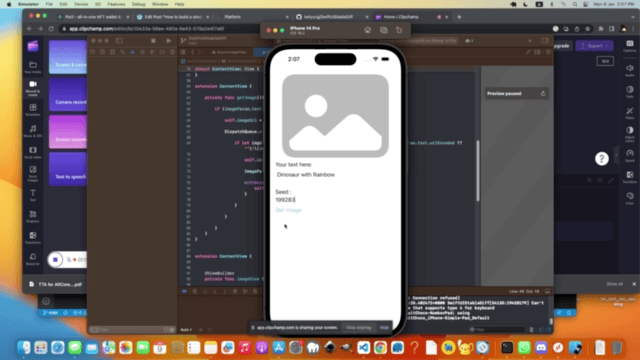Viewport: 640px width, 360px height.
Task: Open the Fade panel in Clipchamp
Action: 630,92
